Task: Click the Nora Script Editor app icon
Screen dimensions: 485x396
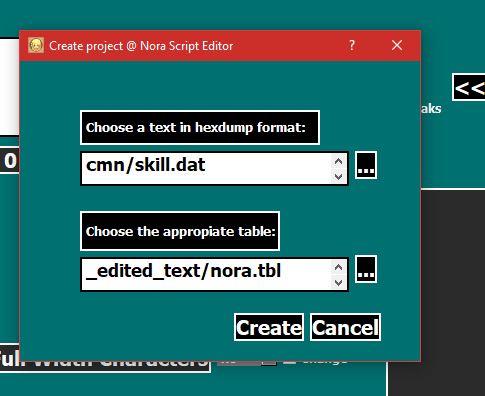Action: point(36,45)
